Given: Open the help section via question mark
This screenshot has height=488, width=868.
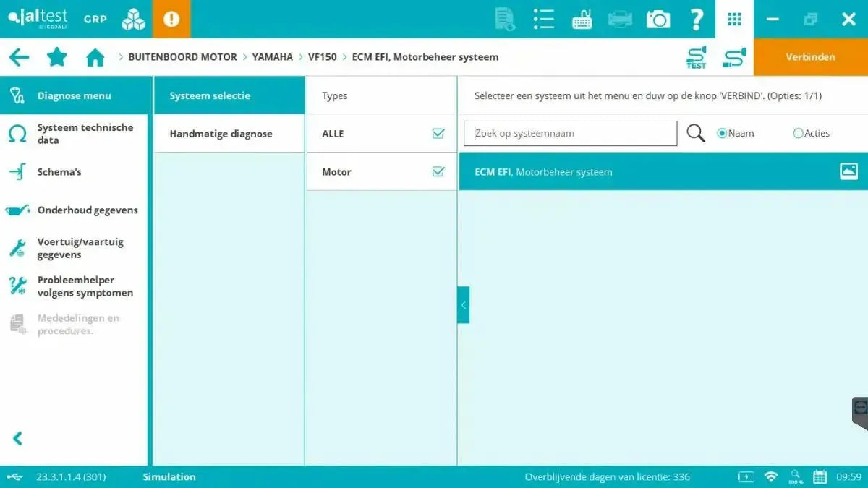Looking at the screenshot, I should (x=697, y=19).
